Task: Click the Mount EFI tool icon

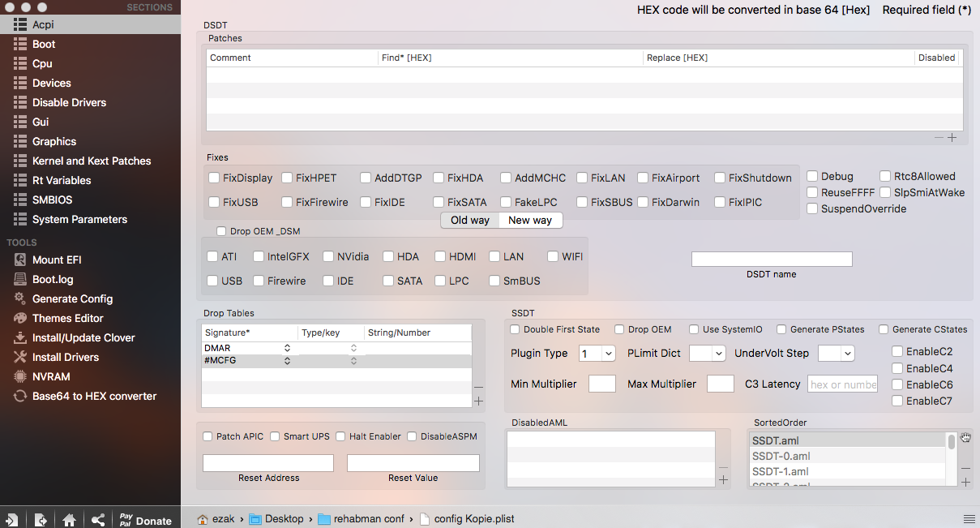Action: click(20, 260)
